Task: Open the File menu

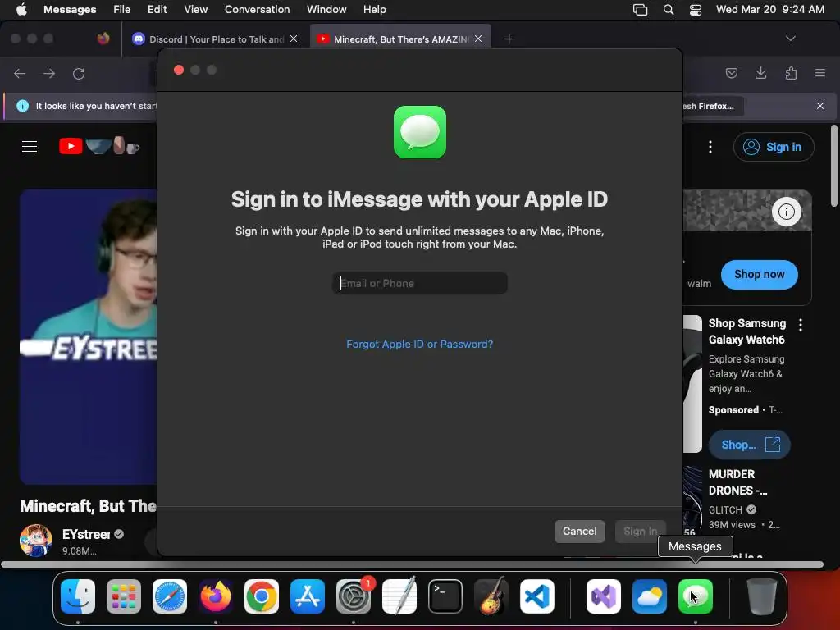Action: pos(121,10)
